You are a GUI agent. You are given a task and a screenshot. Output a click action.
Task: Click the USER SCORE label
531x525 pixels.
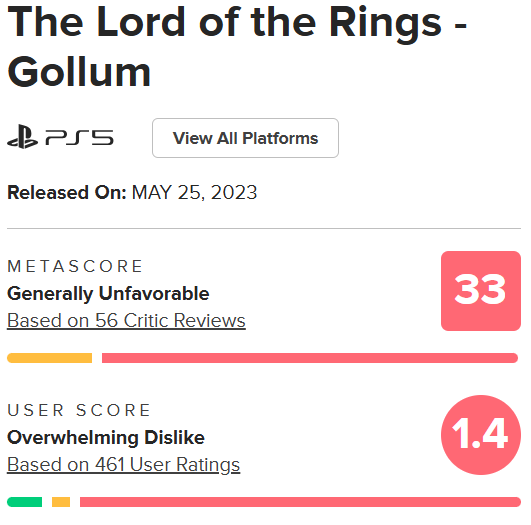pos(79,410)
